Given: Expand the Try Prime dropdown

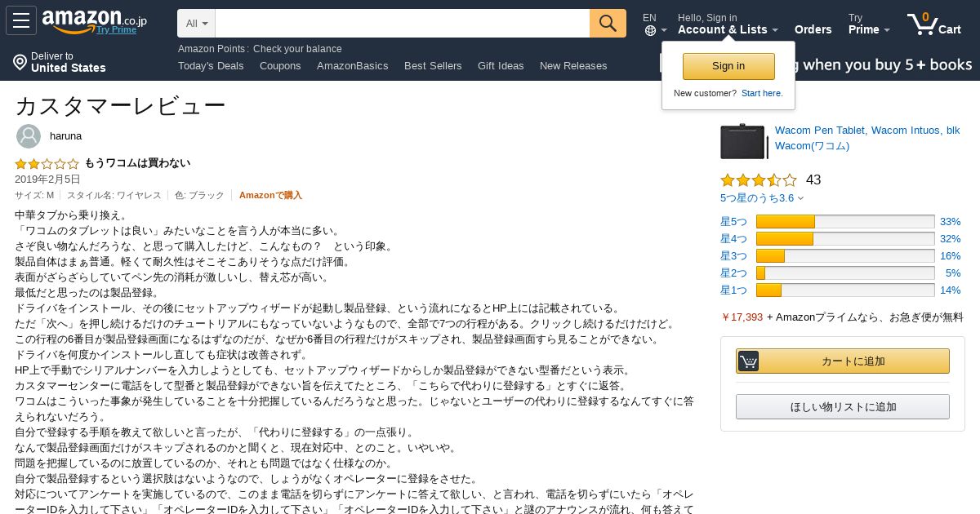Looking at the screenshot, I should [x=870, y=24].
